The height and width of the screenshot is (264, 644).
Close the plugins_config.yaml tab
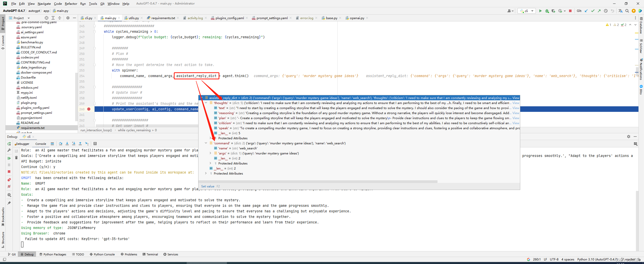(247, 18)
